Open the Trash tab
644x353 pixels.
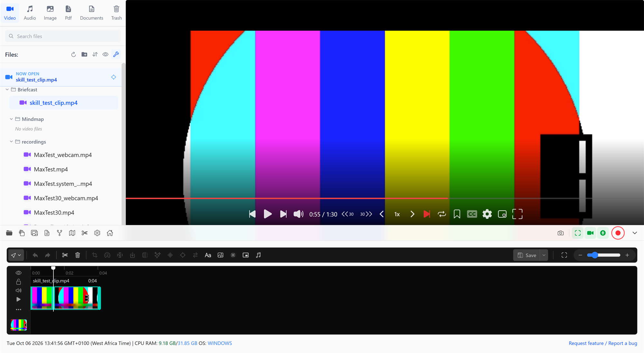116,13
